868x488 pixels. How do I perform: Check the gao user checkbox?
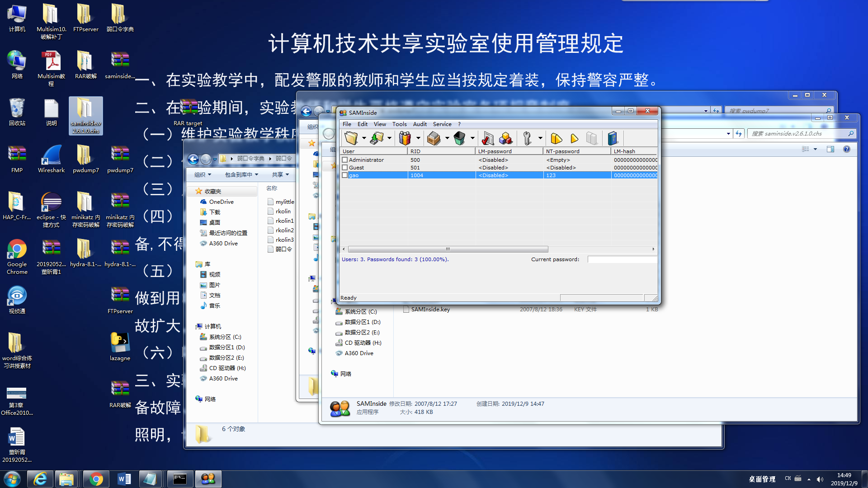pyautogui.click(x=345, y=175)
